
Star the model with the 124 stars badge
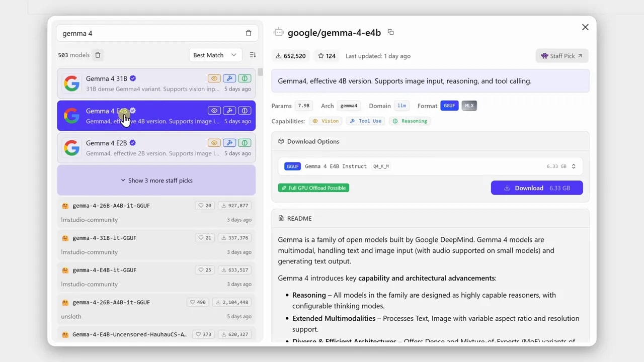coord(327,56)
